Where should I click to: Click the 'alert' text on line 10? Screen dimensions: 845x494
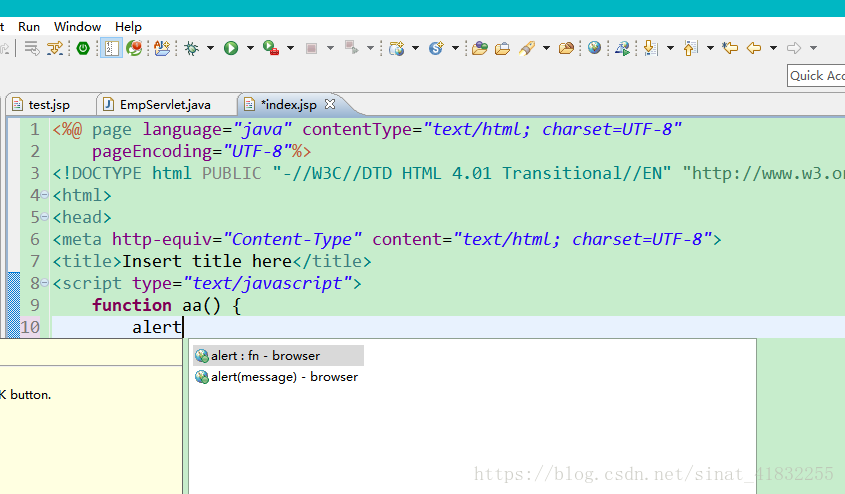[157, 327]
